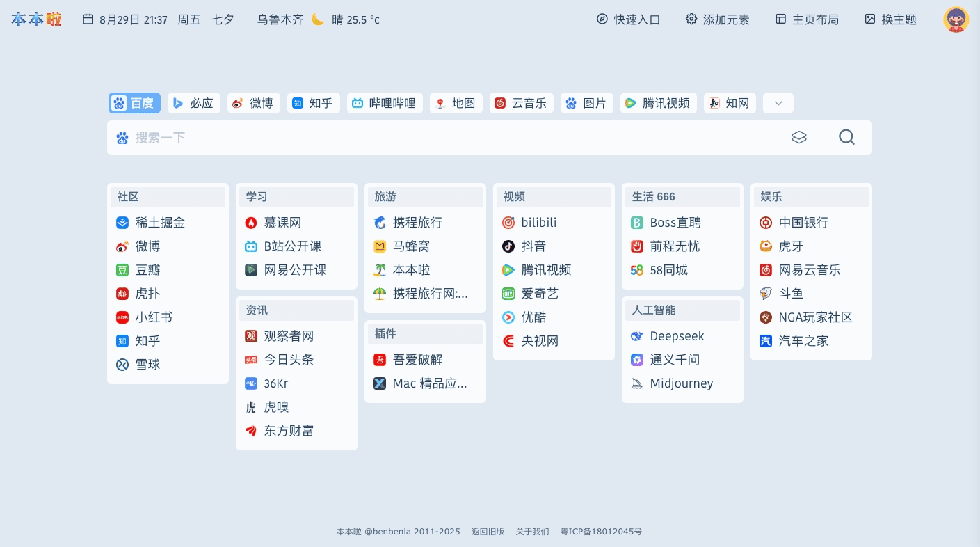Screen dimensions: 980x547
Task: Click the 本本啦 logo at top left
Action: [36, 19]
